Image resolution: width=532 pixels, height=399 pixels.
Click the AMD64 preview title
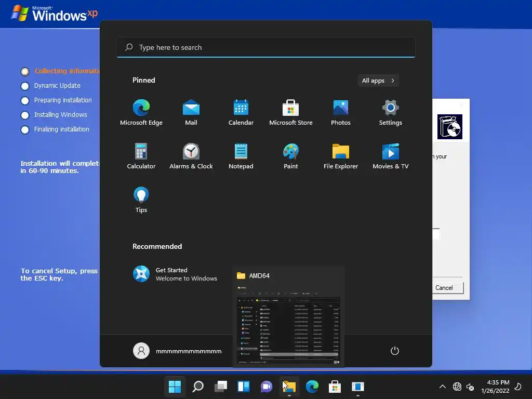tap(259, 275)
